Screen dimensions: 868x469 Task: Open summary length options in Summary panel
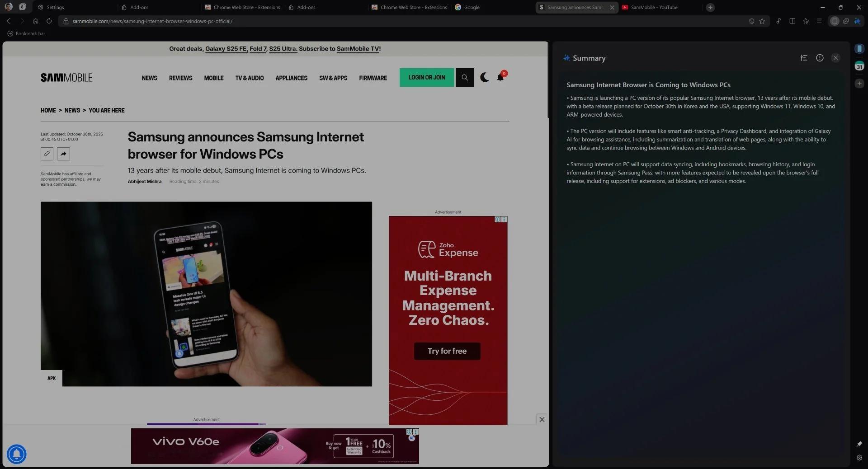coord(804,58)
